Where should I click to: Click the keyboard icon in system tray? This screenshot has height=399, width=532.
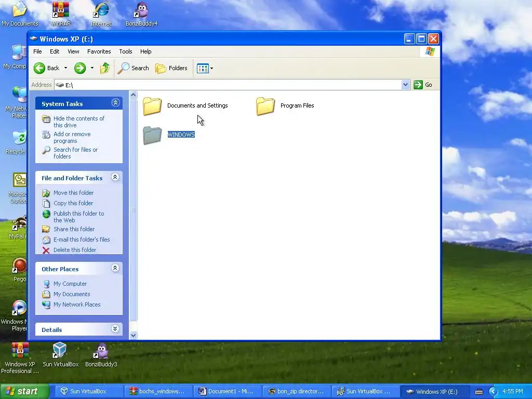[x=479, y=392]
